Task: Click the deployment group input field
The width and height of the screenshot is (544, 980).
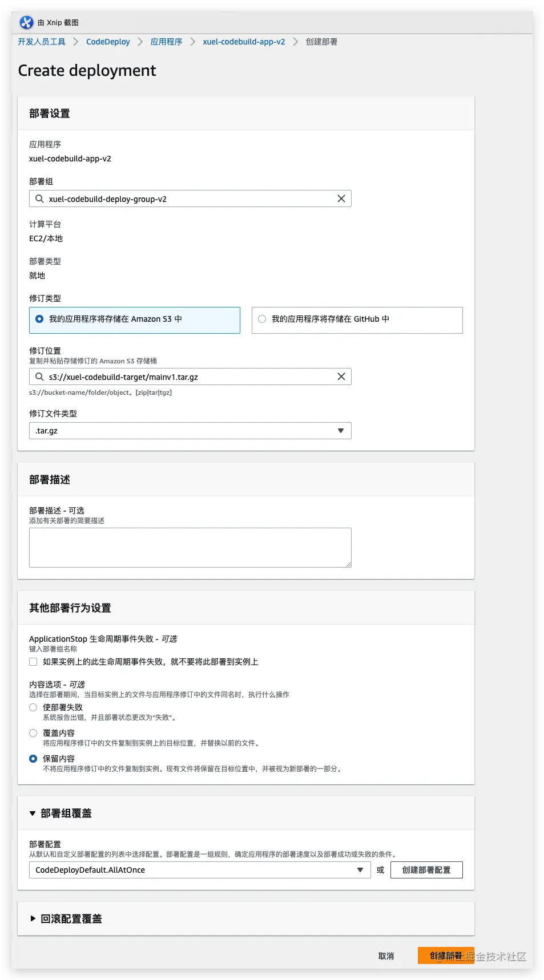Action: point(190,199)
